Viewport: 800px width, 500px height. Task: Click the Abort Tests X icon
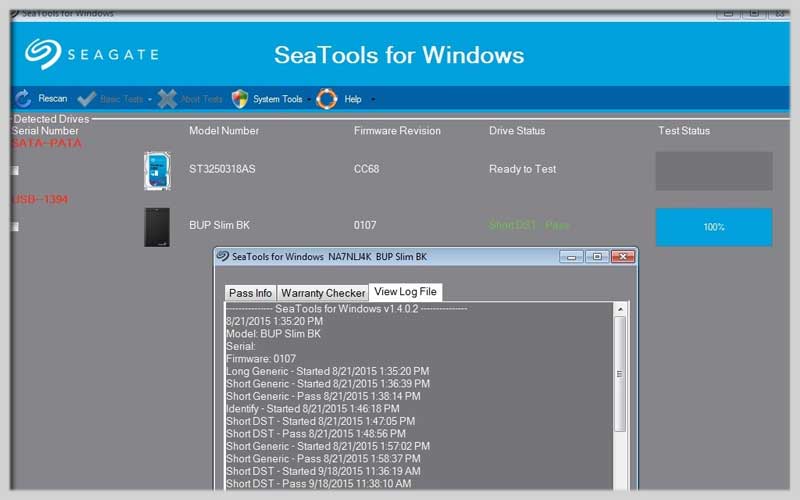pyautogui.click(x=167, y=98)
